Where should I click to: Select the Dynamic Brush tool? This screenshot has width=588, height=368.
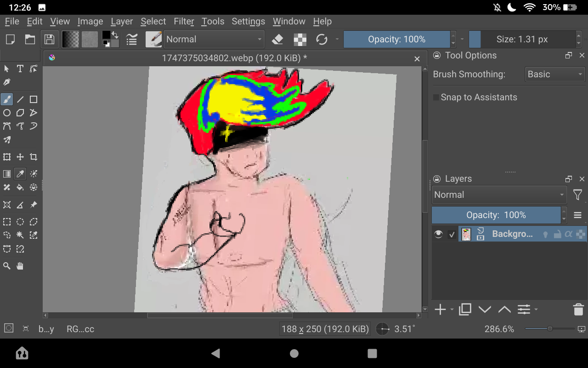(x=34, y=126)
